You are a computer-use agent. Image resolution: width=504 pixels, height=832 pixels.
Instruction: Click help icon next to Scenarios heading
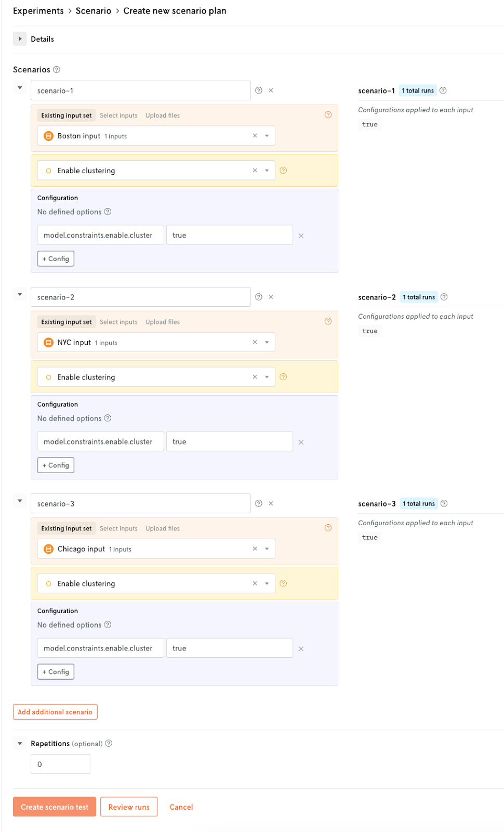pos(57,70)
